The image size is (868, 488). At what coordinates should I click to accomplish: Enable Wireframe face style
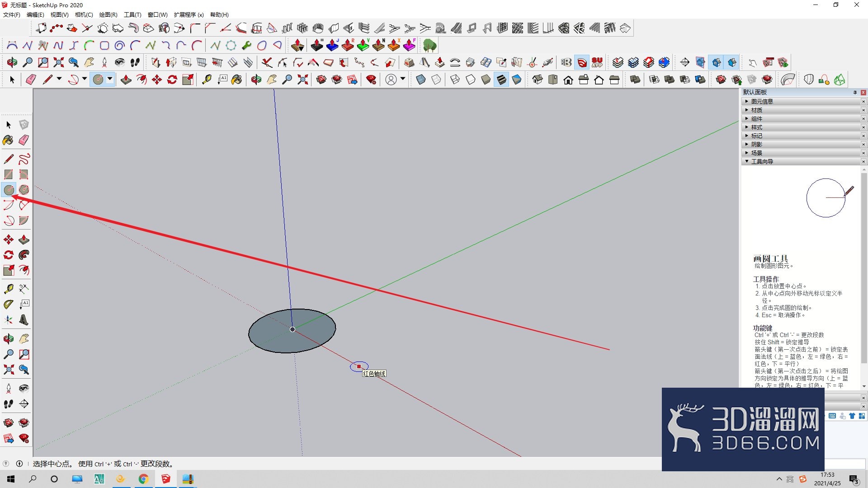455,80
